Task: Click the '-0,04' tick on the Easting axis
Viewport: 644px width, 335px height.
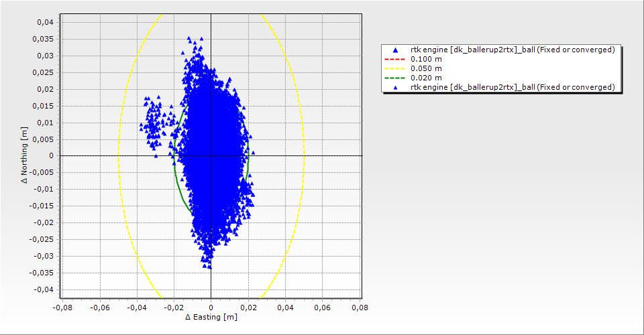Action: coord(137,308)
